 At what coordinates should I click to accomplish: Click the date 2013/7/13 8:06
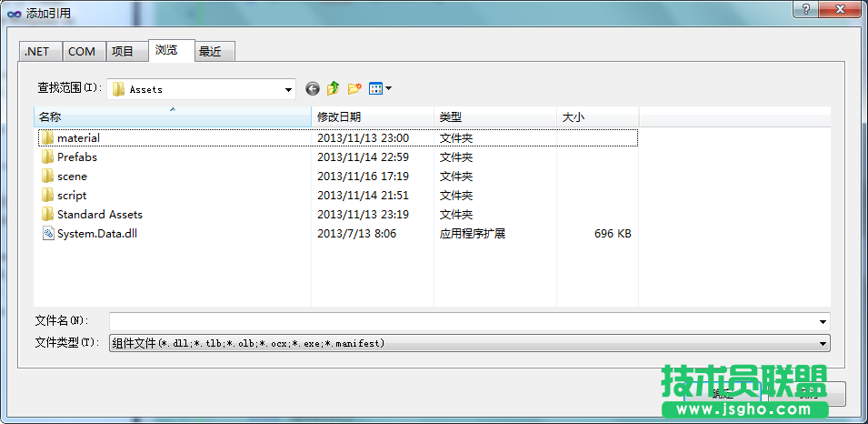point(357,233)
